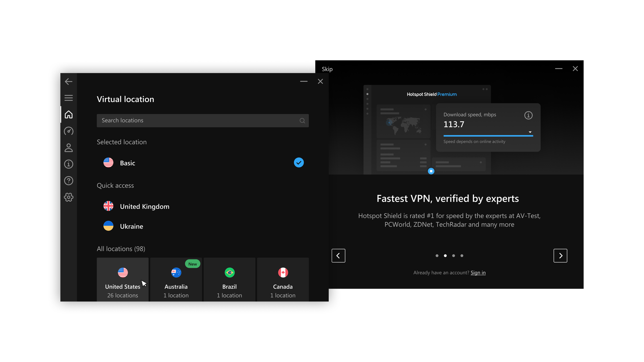
Task: Open the speed test gauge icon
Action: pyautogui.click(x=69, y=131)
